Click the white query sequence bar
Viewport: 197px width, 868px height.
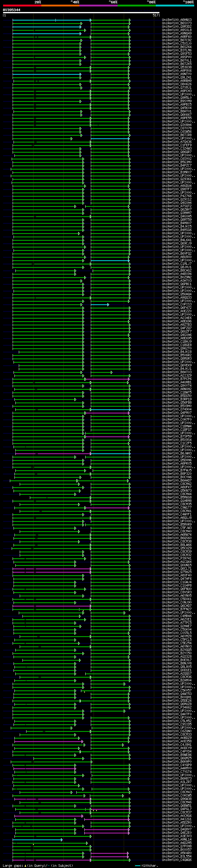tap(81, 12)
